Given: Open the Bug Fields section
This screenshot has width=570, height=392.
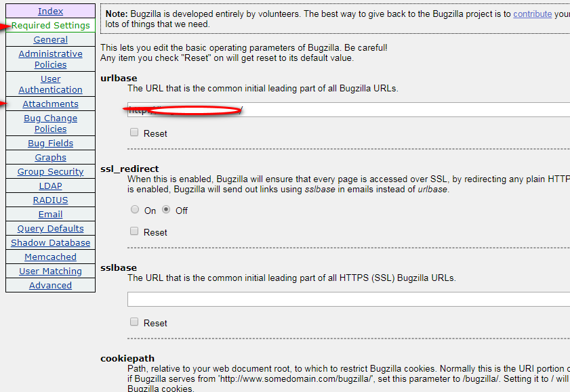Looking at the screenshot, I should tap(51, 144).
